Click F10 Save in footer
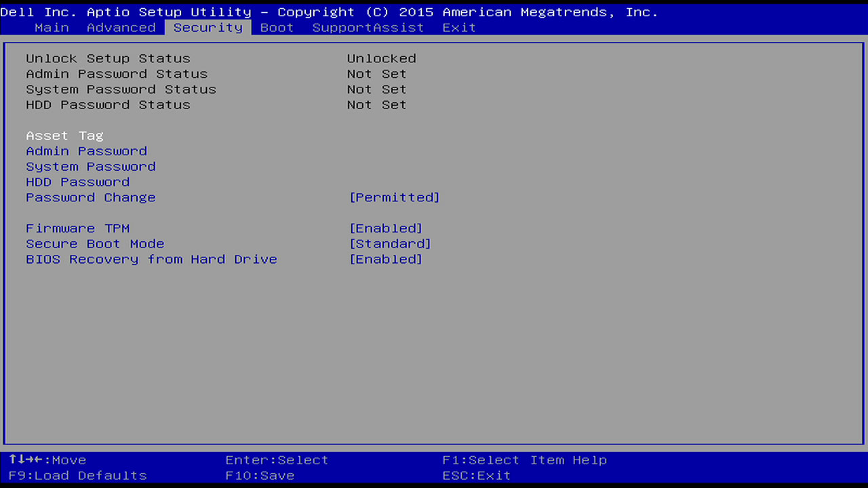This screenshot has width=868, height=488. pyautogui.click(x=260, y=476)
